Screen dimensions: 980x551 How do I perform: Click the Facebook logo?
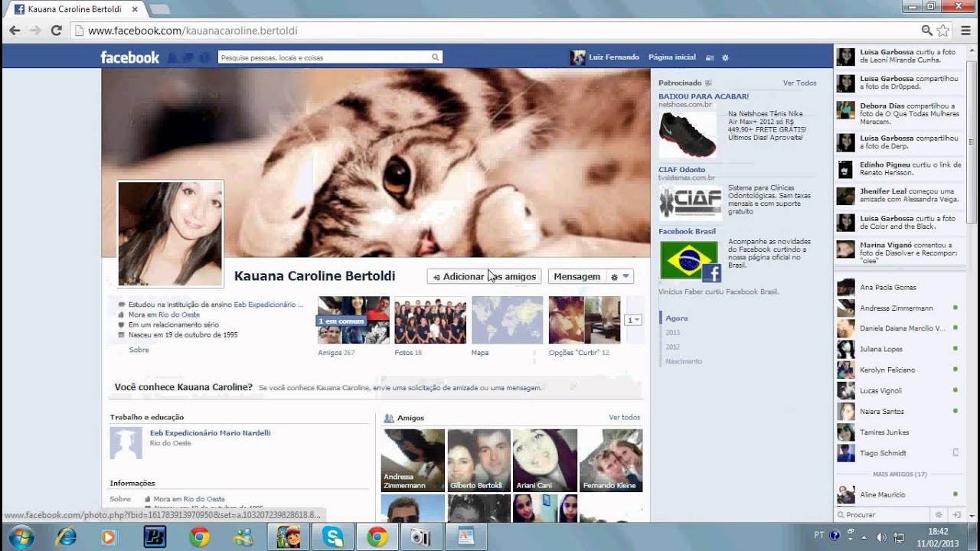pos(129,57)
